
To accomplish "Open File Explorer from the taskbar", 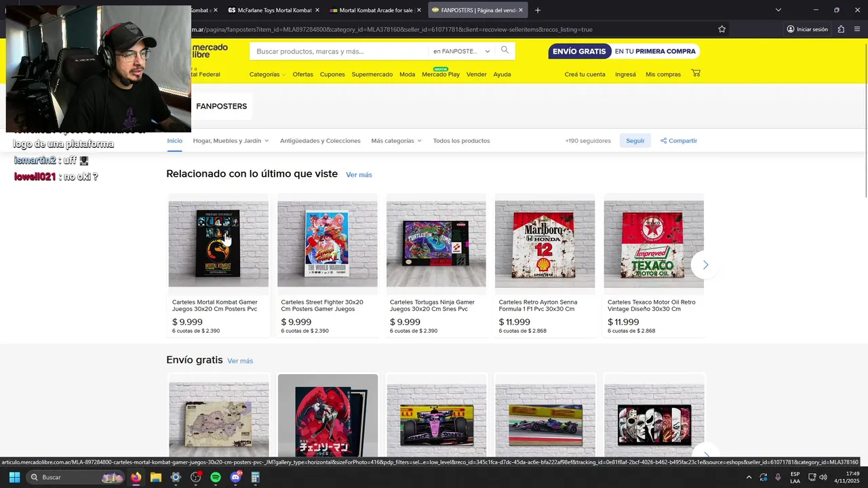I will (155, 477).
